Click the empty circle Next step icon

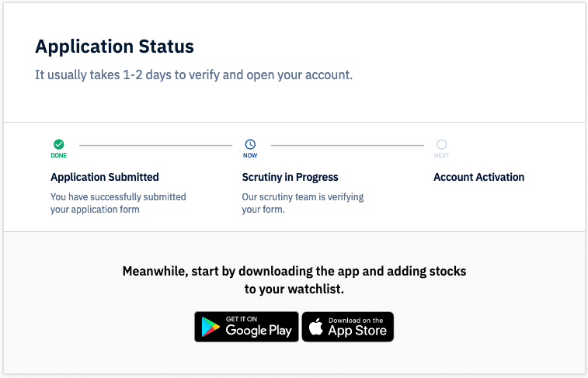click(442, 144)
